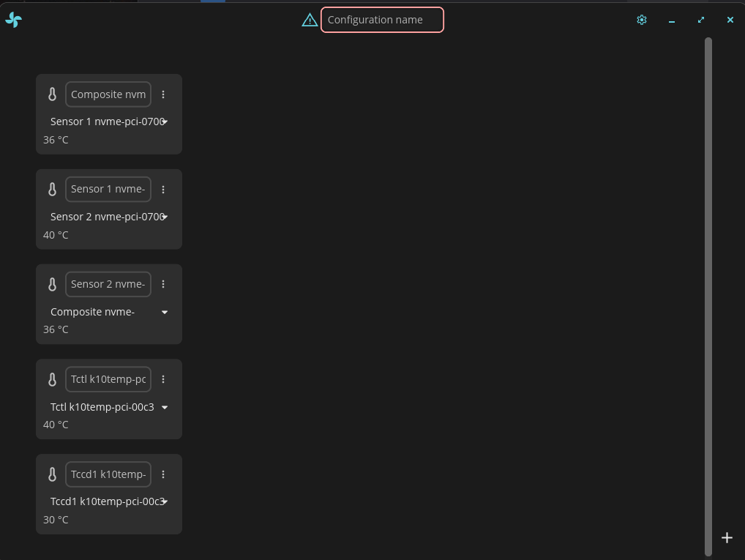Viewport: 745px width, 560px height.
Task: Click 36 °C on the Sensor 2 nvme- card
Action: click(x=56, y=329)
